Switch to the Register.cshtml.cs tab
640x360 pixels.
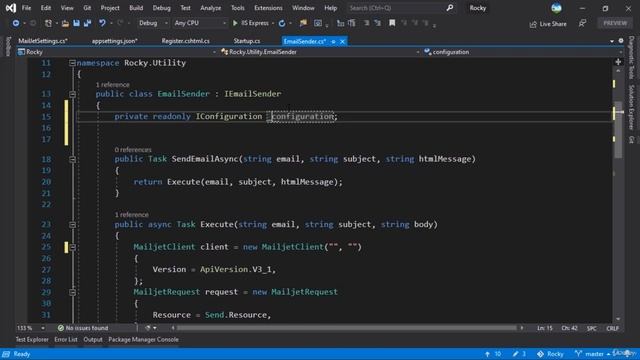[185, 41]
